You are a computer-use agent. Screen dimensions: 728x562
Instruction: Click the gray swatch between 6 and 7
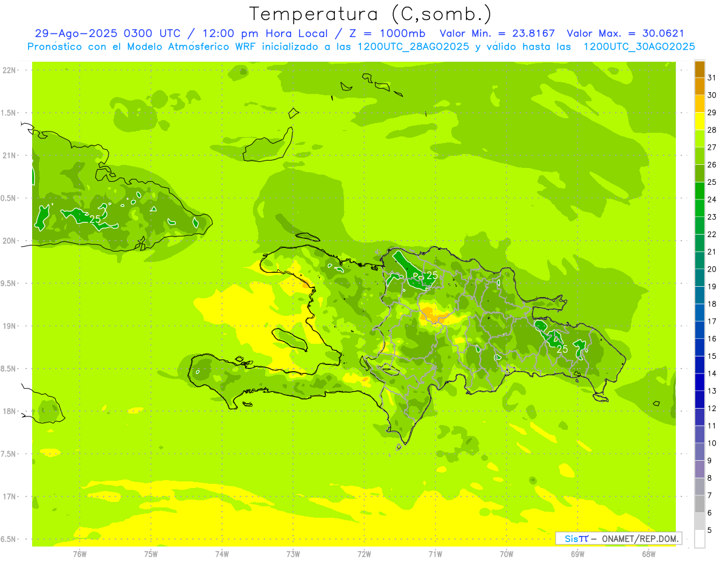pos(699,504)
